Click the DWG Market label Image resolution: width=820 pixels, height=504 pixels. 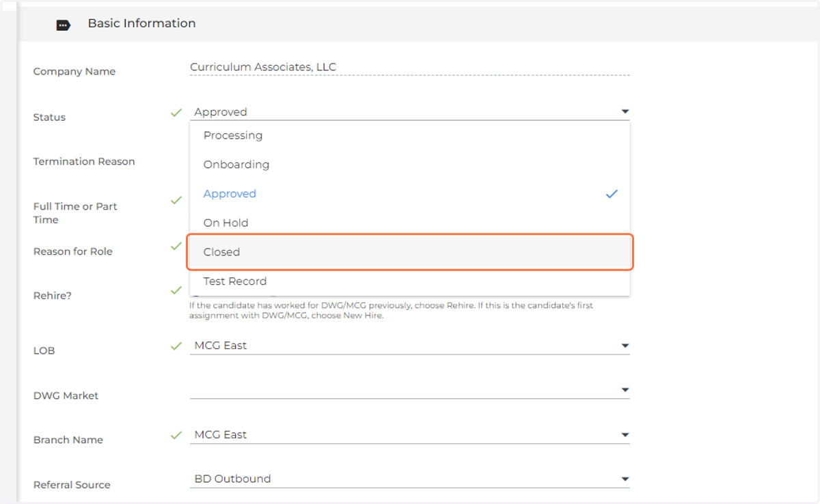click(66, 396)
